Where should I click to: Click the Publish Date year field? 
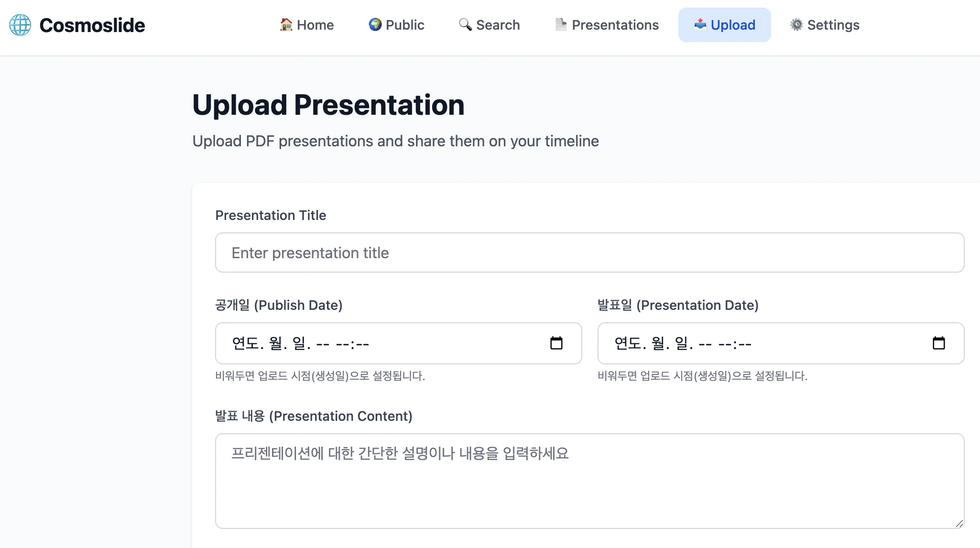(x=245, y=343)
